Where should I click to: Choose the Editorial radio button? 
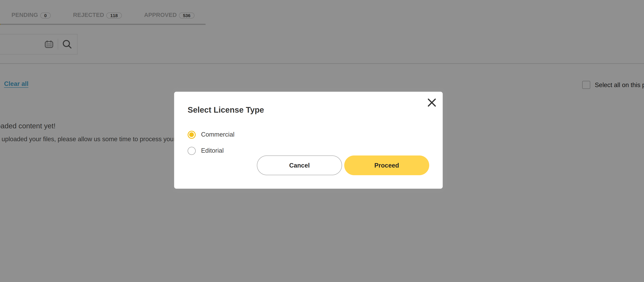[191, 151]
